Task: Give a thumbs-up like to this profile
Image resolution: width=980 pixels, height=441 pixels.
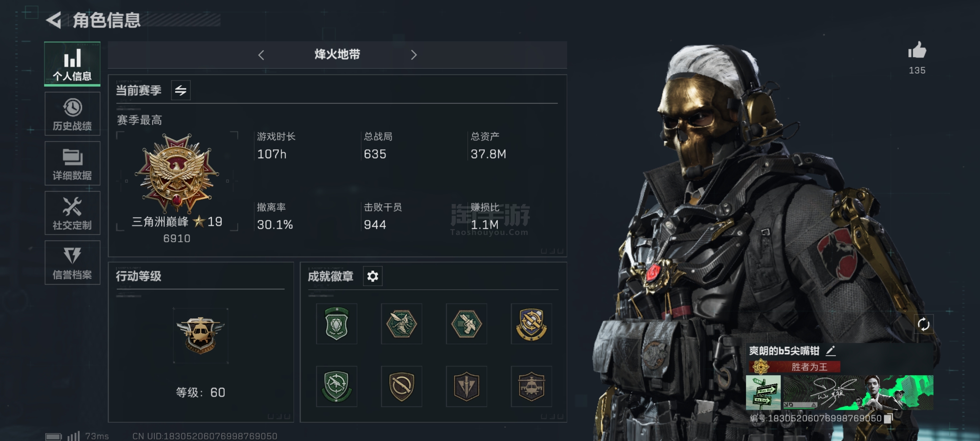Action: point(917,50)
